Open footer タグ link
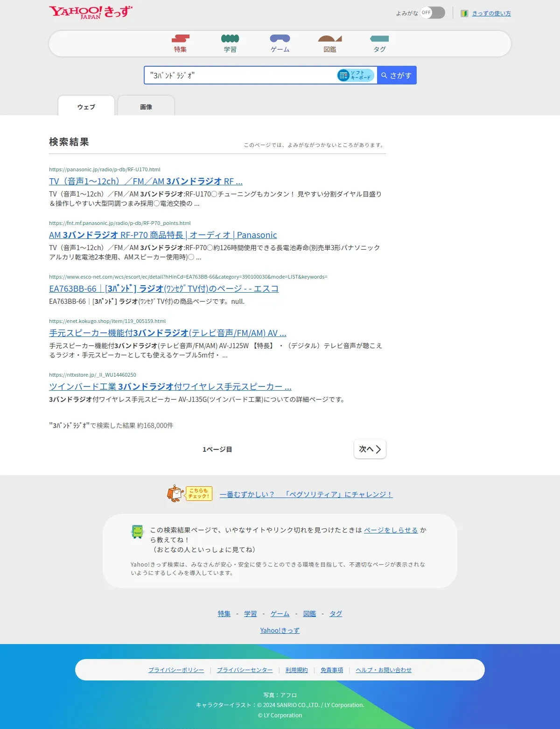Screen dimensions: 560x729 pos(336,614)
